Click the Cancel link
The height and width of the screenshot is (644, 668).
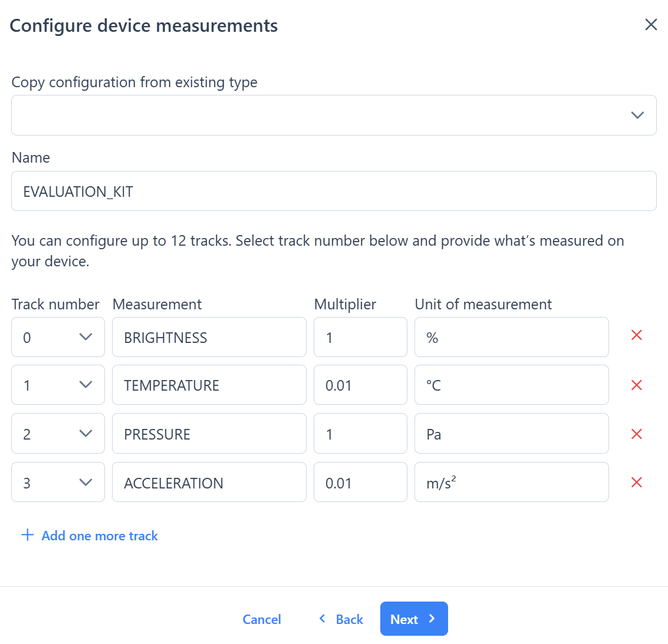tap(262, 619)
